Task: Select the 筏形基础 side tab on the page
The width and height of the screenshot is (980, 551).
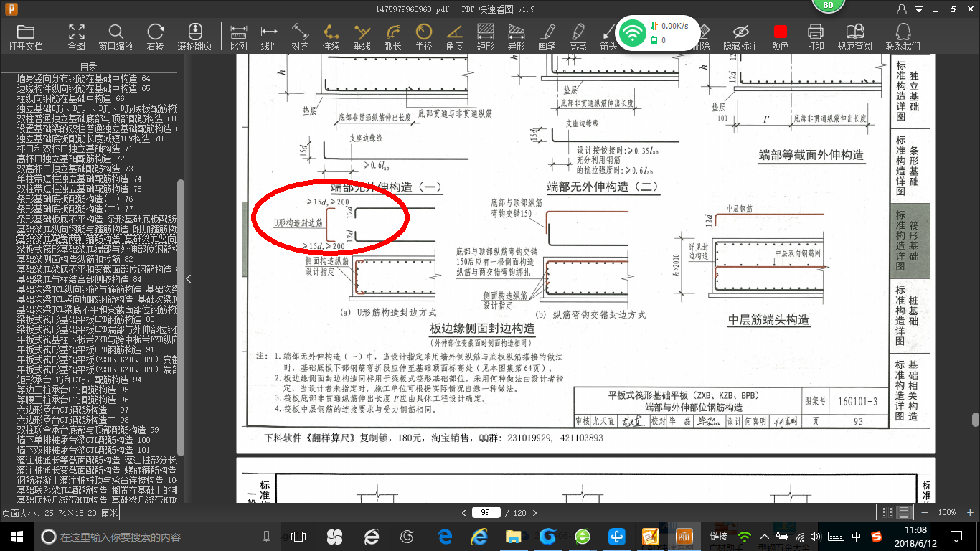Action: (910, 241)
